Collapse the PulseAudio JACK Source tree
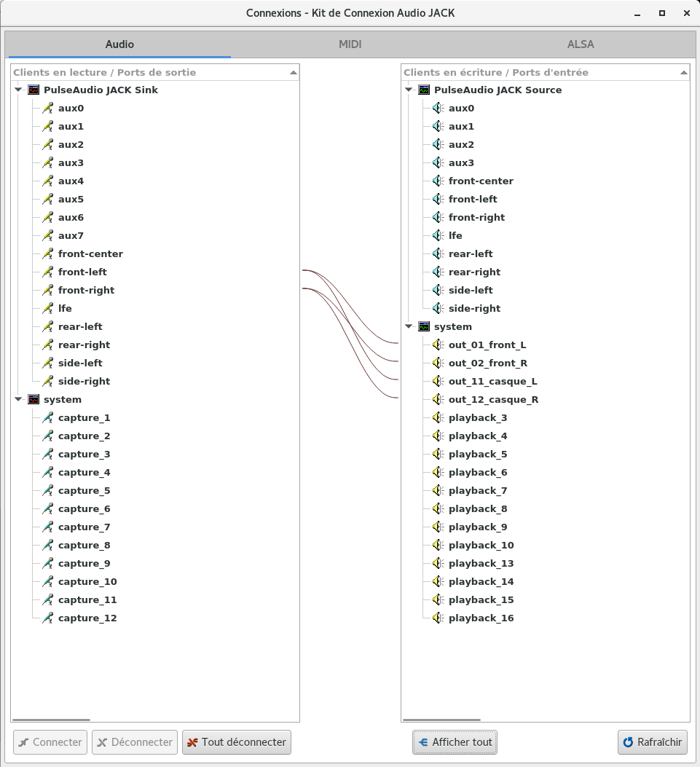The height and width of the screenshot is (767, 700). point(409,90)
